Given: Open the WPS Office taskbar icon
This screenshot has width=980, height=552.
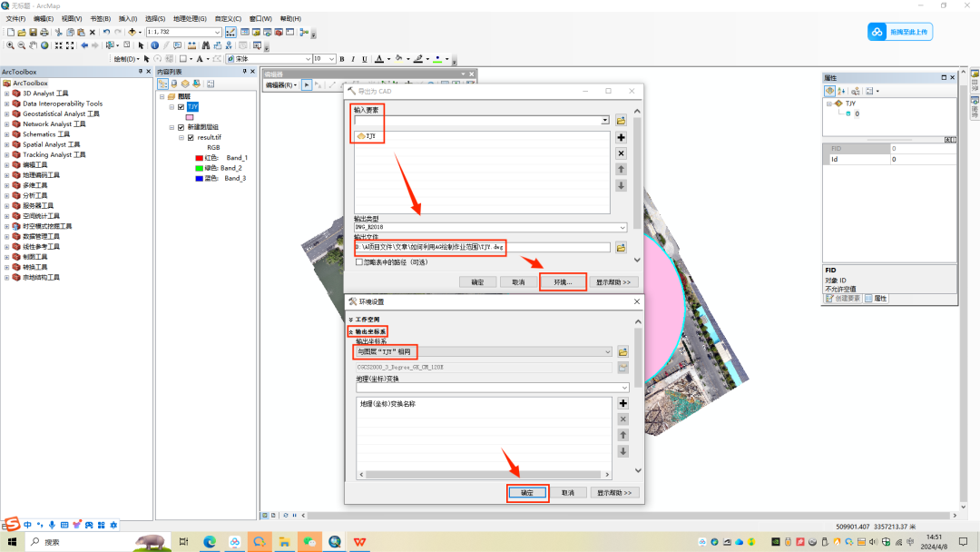Looking at the screenshot, I should (359, 542).
